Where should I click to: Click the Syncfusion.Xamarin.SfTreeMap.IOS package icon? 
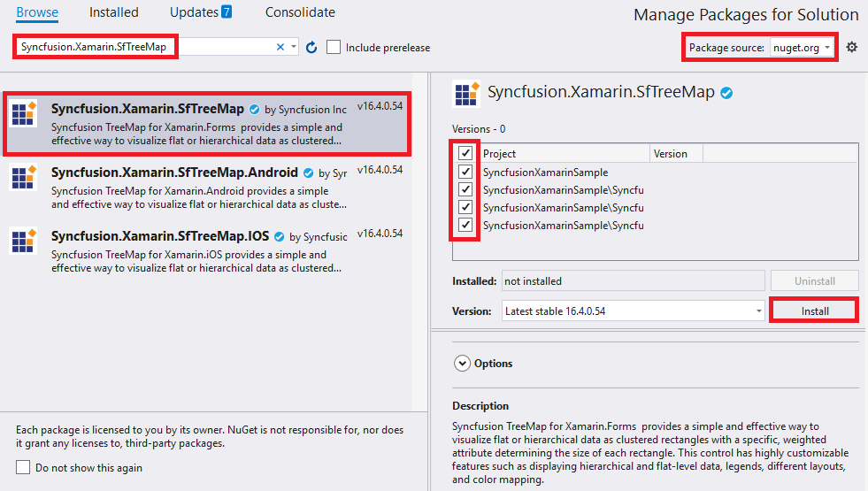23,241
